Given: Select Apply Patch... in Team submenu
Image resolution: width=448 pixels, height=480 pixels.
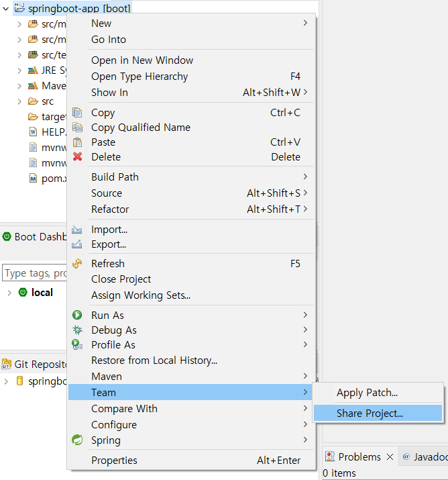Looking at the screenshot, I should [x=378, y=393].
